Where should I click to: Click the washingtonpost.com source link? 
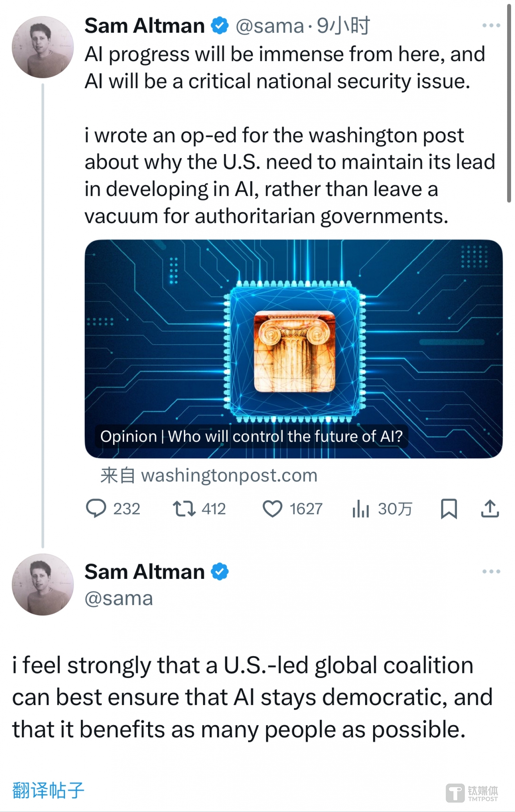point(229,476)
